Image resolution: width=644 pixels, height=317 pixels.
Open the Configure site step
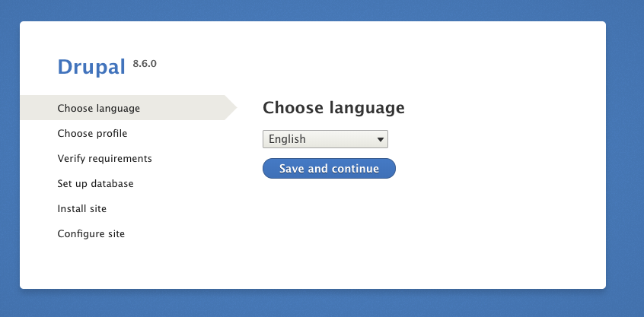click(x=91, y=233)
